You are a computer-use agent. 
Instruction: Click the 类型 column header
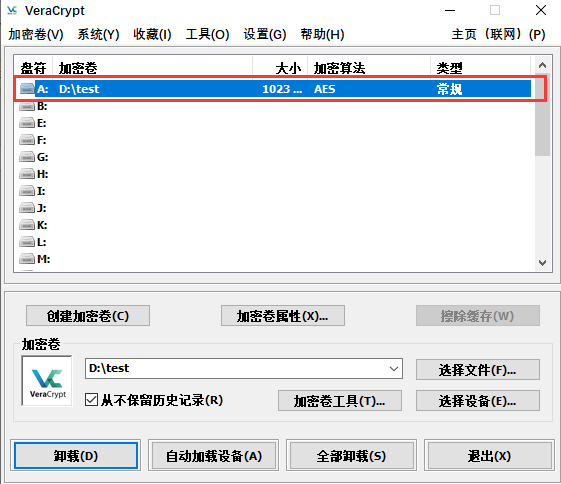pyautogui.click(x=480, y=68)
